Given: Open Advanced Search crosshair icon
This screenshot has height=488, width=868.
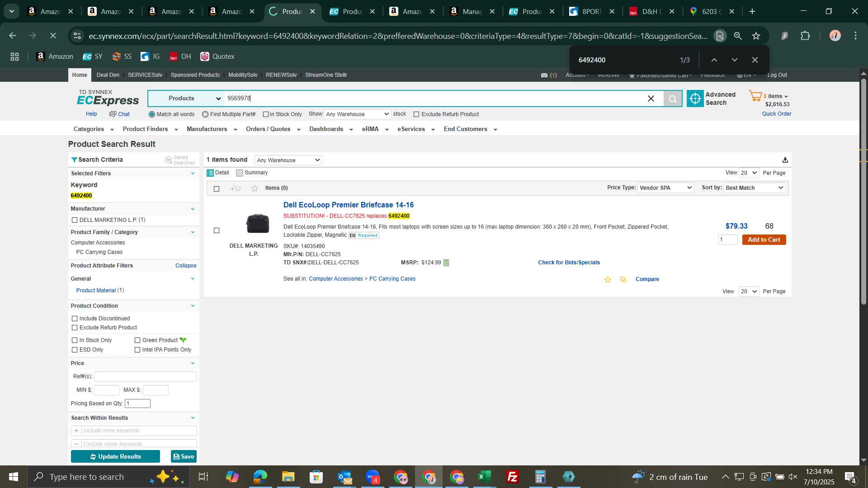Looking at the screenshot, I should click(x=695, y=99).
